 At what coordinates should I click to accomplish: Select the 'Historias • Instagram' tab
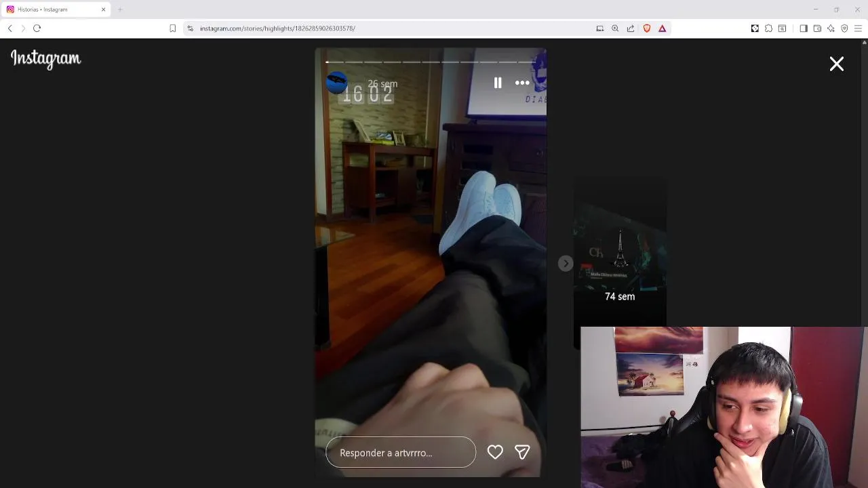(x=57, y=9)
